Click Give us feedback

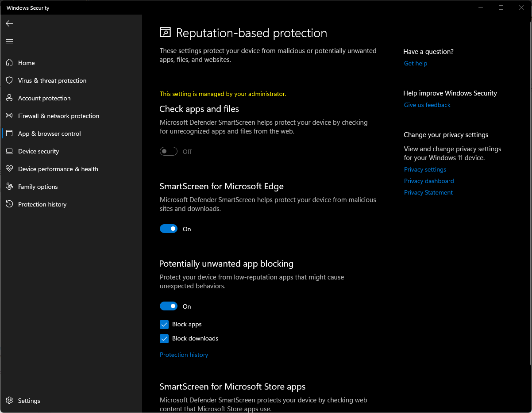427,105
